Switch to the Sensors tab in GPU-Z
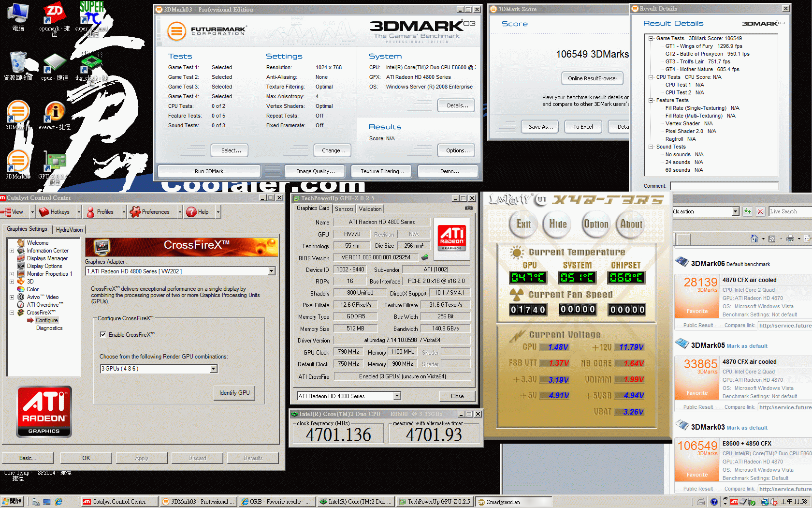This screenshot has height=508, width=812. click(344, 209)
